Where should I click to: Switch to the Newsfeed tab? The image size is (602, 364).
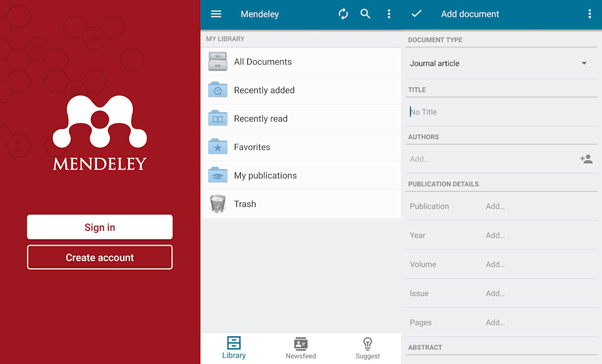(300, 348)
